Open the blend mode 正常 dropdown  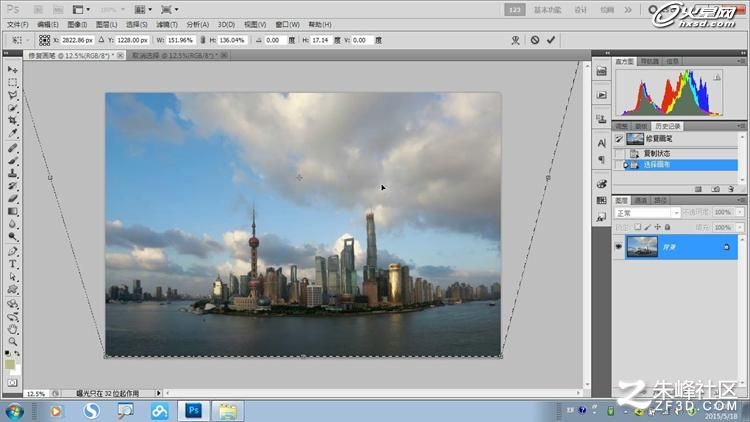click(647, 213)
